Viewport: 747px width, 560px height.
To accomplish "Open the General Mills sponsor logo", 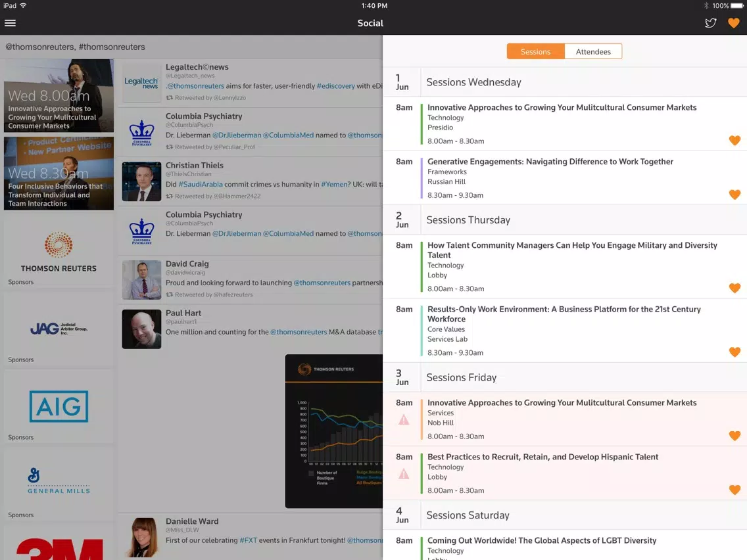I will [x=59, y=481].
